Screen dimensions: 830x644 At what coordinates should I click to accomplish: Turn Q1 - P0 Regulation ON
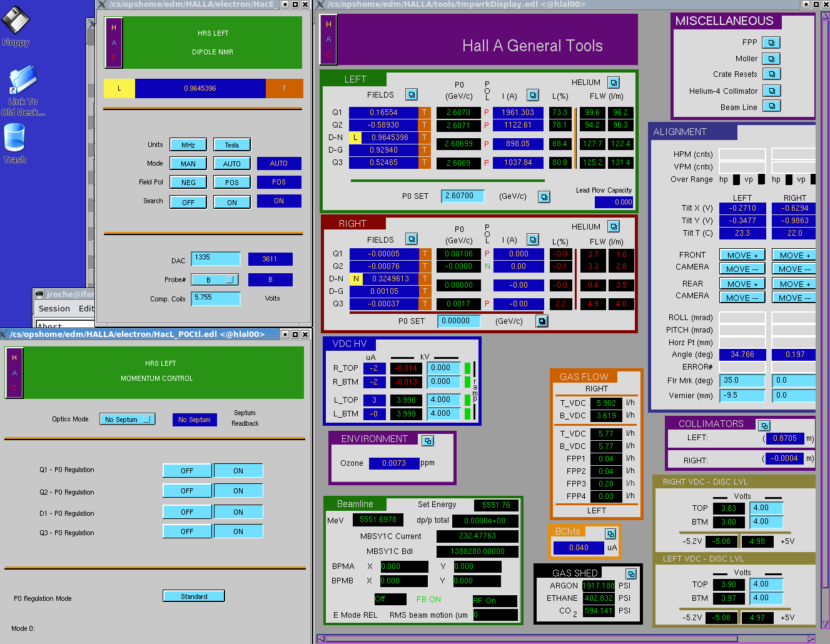pos(238,471)
